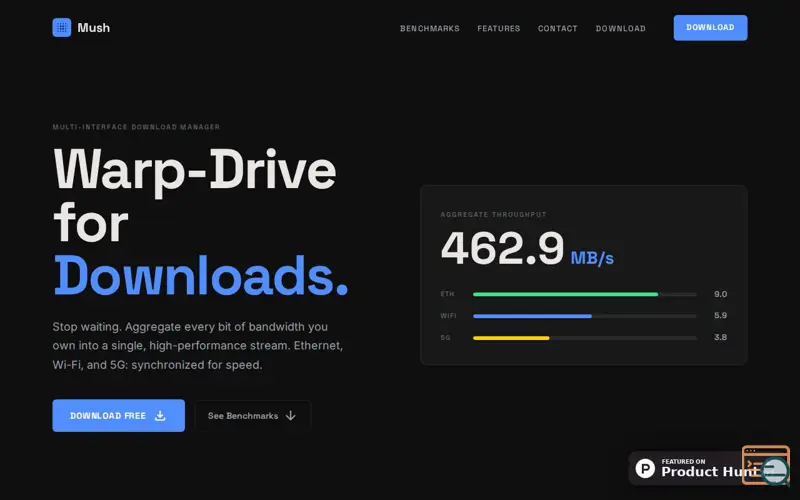Click the 5G interface label
800x500 pixels.
pos(445,338)
